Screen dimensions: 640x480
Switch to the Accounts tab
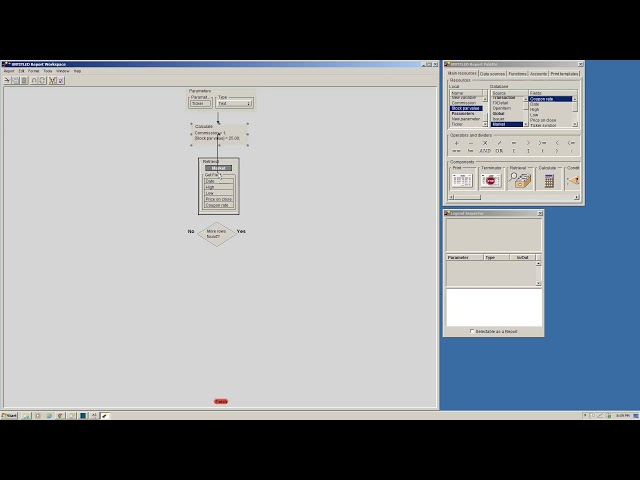pyautogui.click(x=538, y=74)
